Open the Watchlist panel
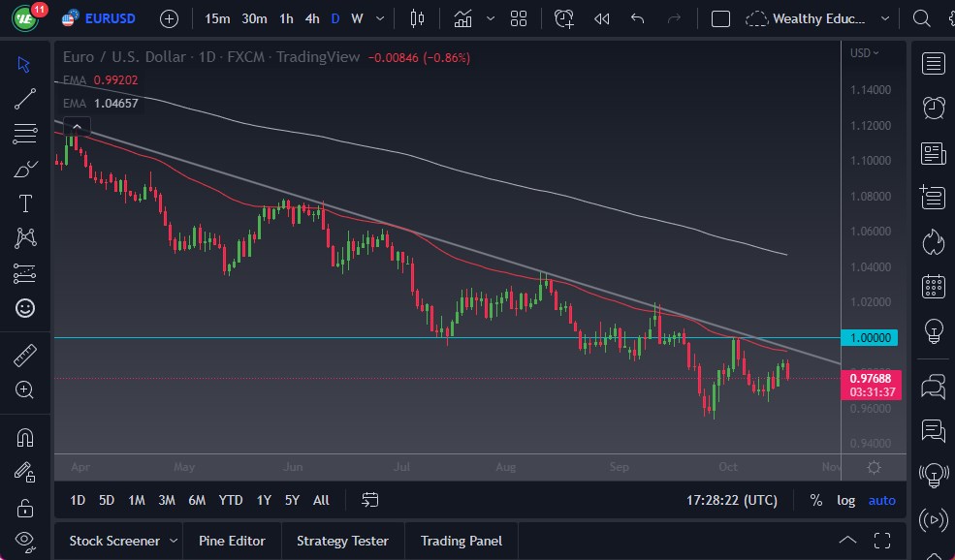Image resolution: width=955 pixels, height=560 pixels. pos(933,63)
